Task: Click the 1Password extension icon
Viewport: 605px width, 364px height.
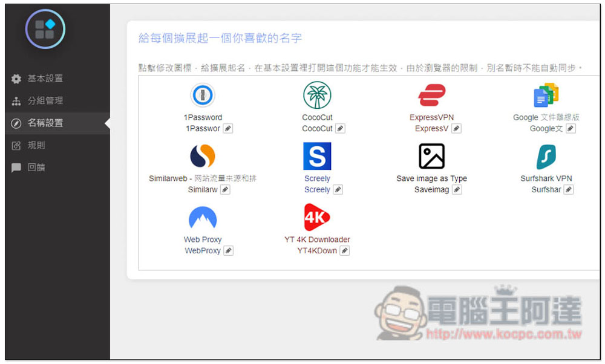Action: point(203,95)
